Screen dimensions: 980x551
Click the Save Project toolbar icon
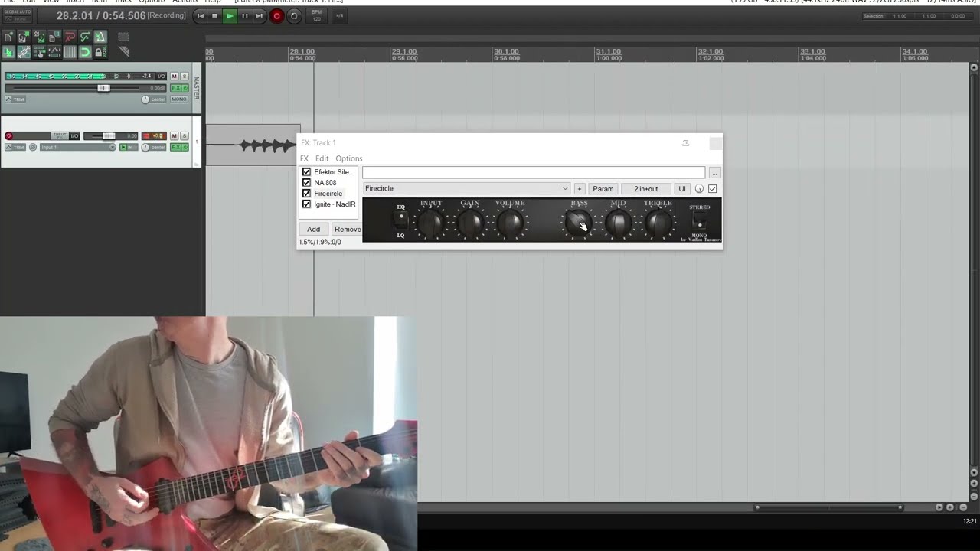point(39,37)
